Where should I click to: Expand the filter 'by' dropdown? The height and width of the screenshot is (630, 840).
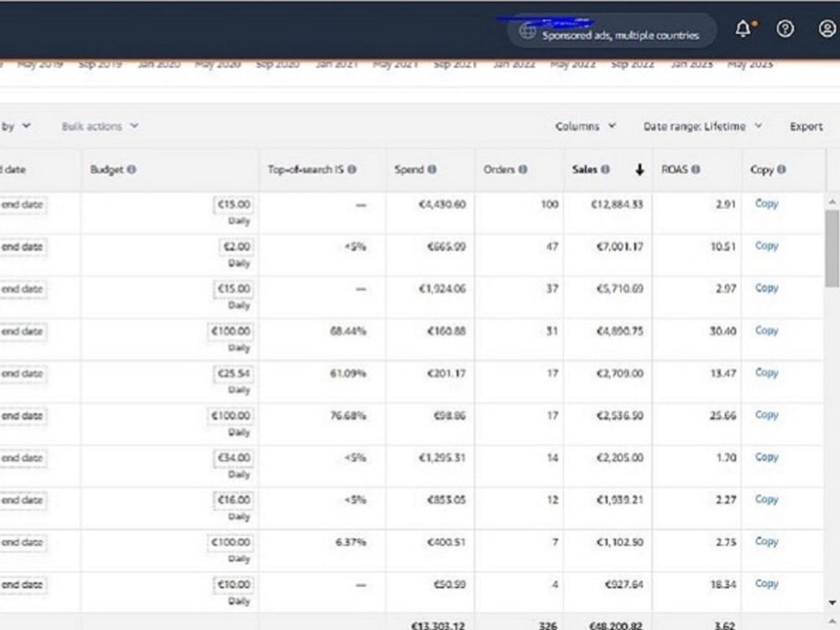tap(15, 127)
